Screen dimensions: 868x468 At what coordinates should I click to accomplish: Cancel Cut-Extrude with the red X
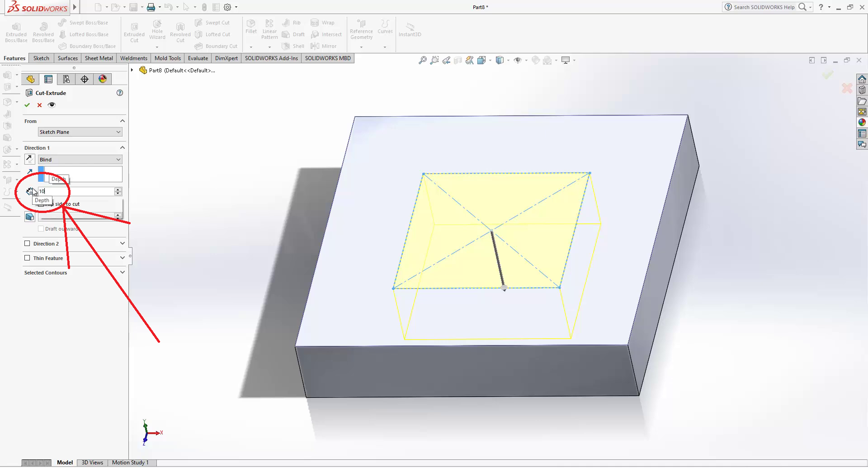[x=39, y=105]
